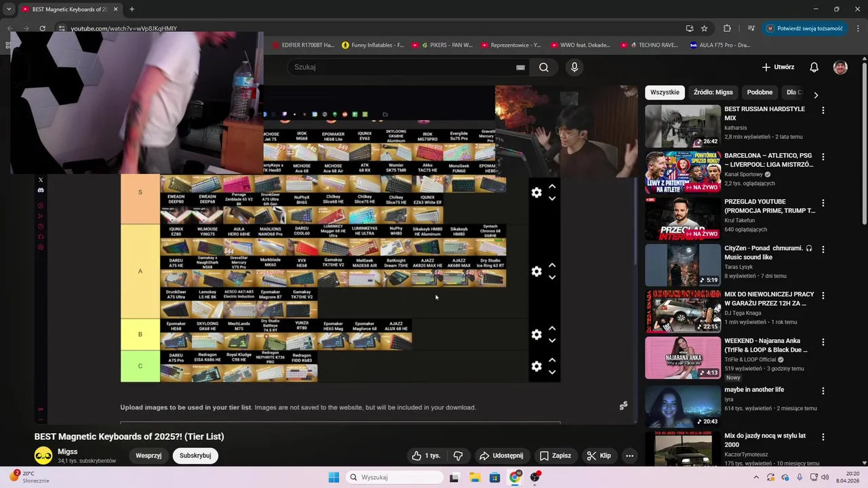
Task: Open Microsoft Store from the taskbar
Action: pyautogui.click(x=495, y=477)
